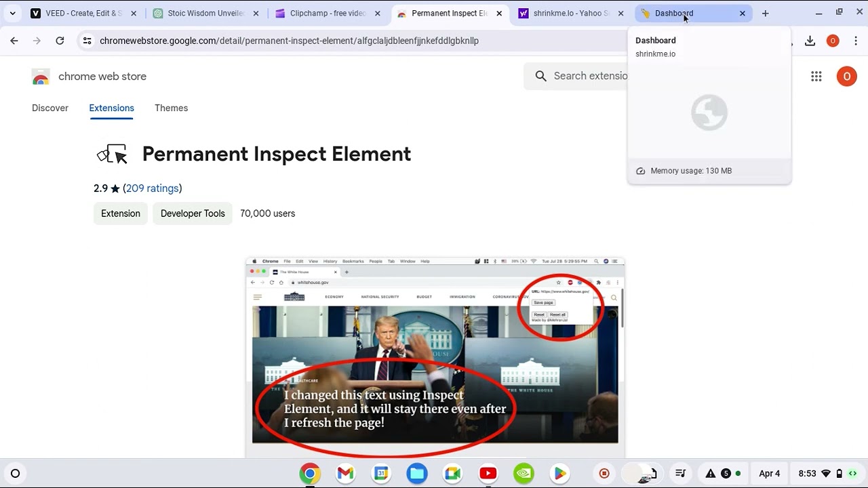Click the Extension category chip
Image resolution: width=868 pixels, height=488 pixels.
point(121,213)
